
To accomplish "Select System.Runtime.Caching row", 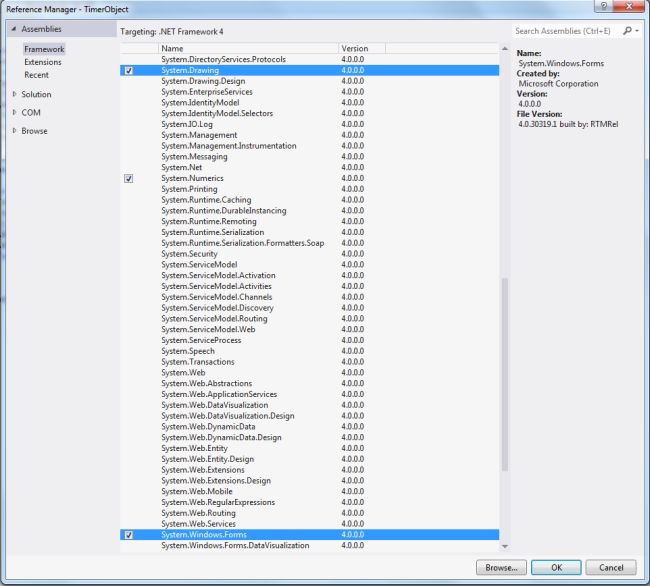I will (x=310, y=200).
